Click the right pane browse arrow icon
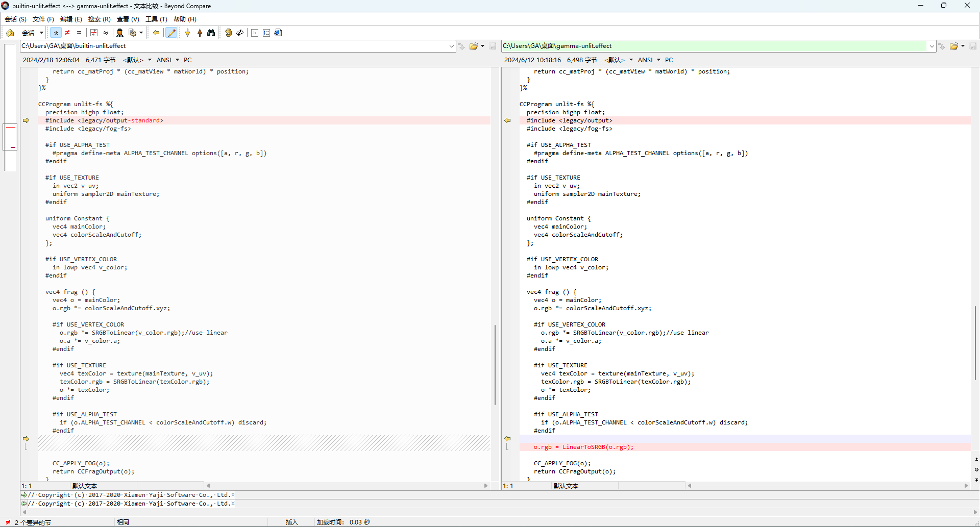The height and width of the screenshot is (527, 980). [x=942, y=46]
